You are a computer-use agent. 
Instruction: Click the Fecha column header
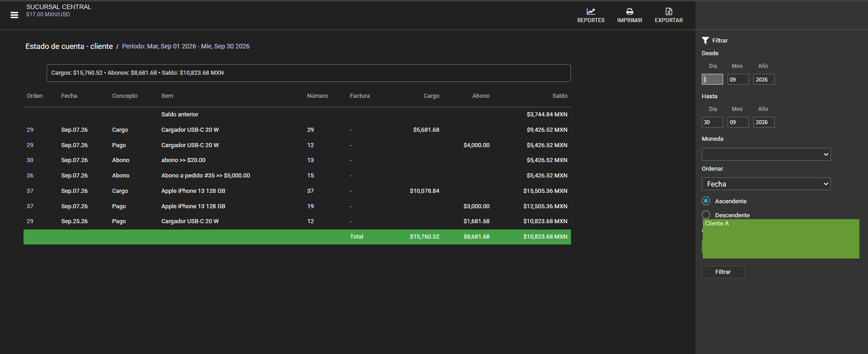point(69,96)
